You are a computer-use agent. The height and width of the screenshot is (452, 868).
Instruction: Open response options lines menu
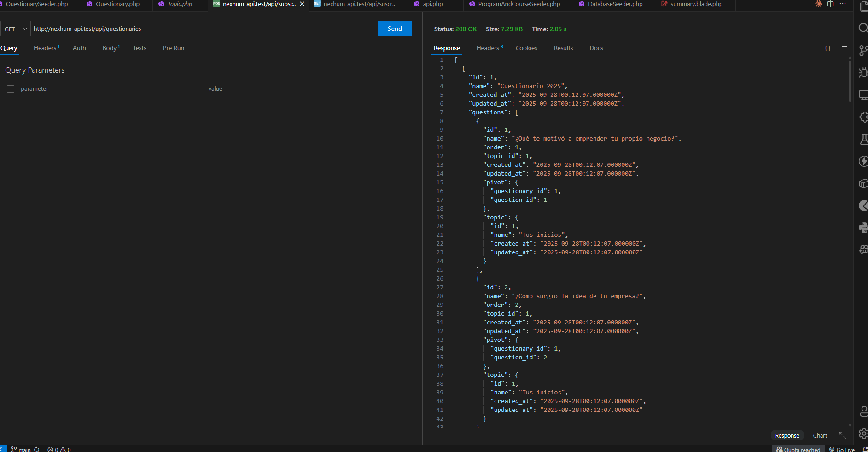pos(845,48)
